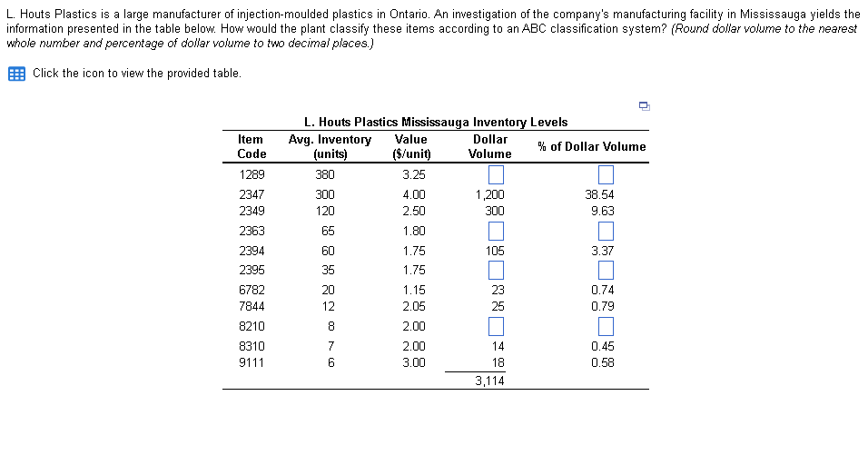Focus Dollar Volume field for item 2395

(496, 270)
